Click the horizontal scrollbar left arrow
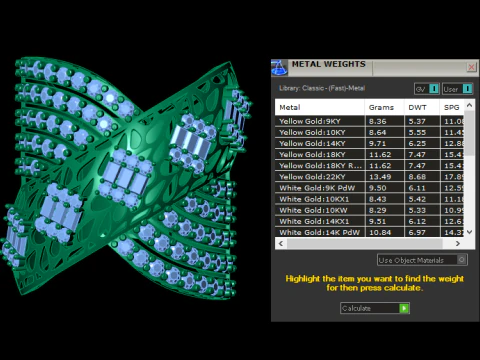 click(281, 243)
